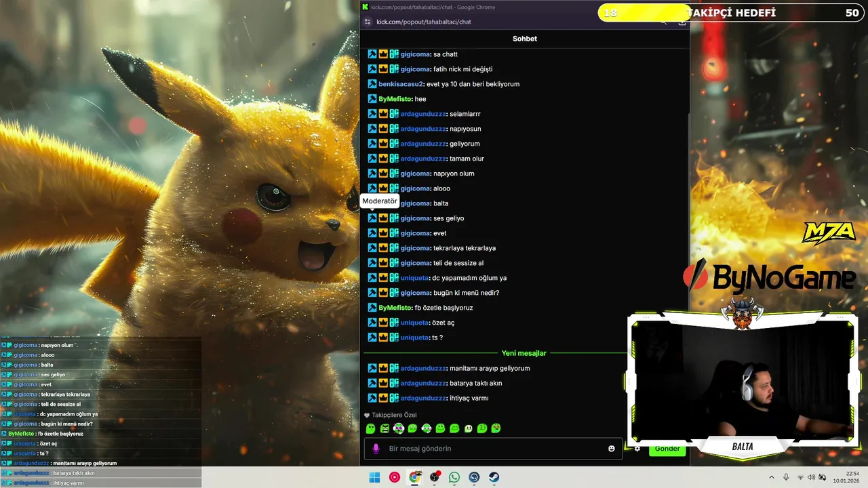The image size is (868, 488).
Task: Insert the crying green emote at row end
Action: [496, 428]
